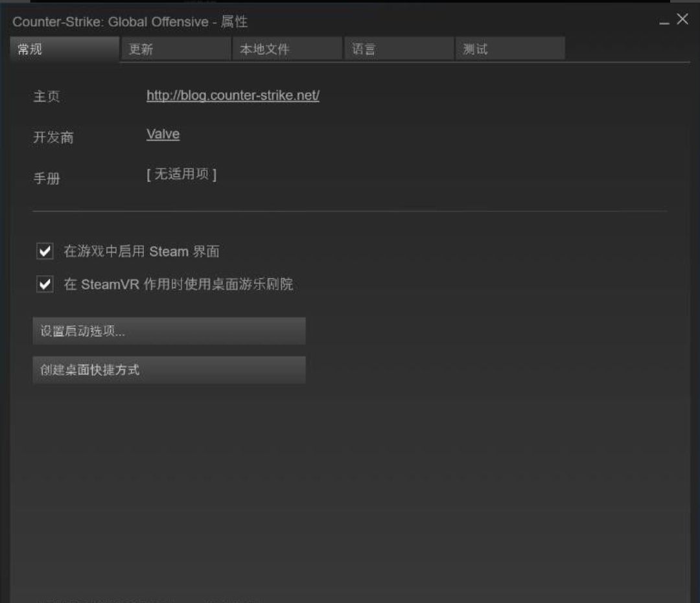Switch to the 常规 tab
This screenshot has width=700, height=603.
click(65, 49)
